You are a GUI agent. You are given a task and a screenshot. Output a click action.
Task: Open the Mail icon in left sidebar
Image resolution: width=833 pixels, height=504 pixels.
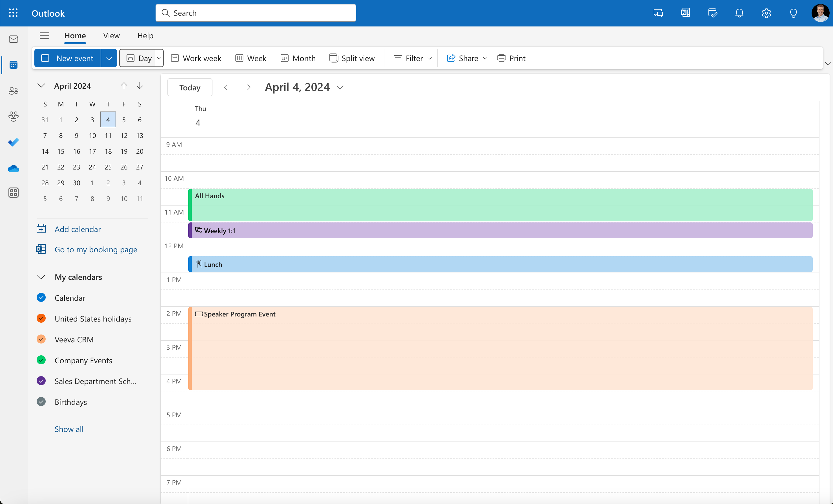14,39
